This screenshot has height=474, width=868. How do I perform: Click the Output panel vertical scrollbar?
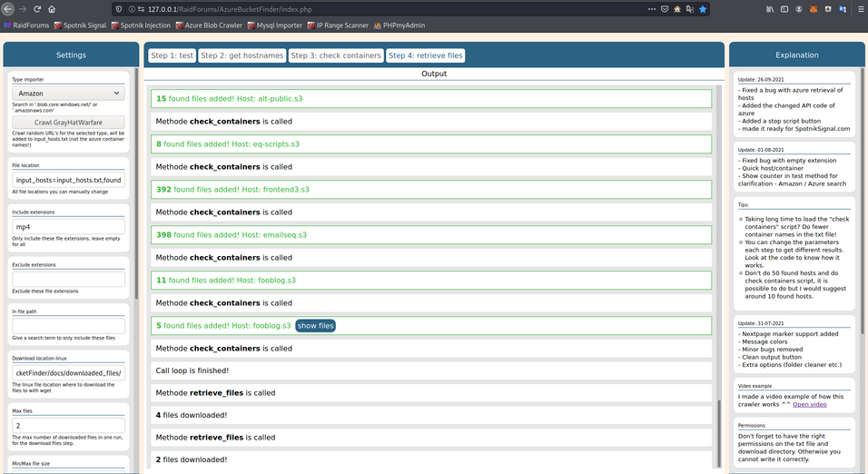[x=719, y=433]
